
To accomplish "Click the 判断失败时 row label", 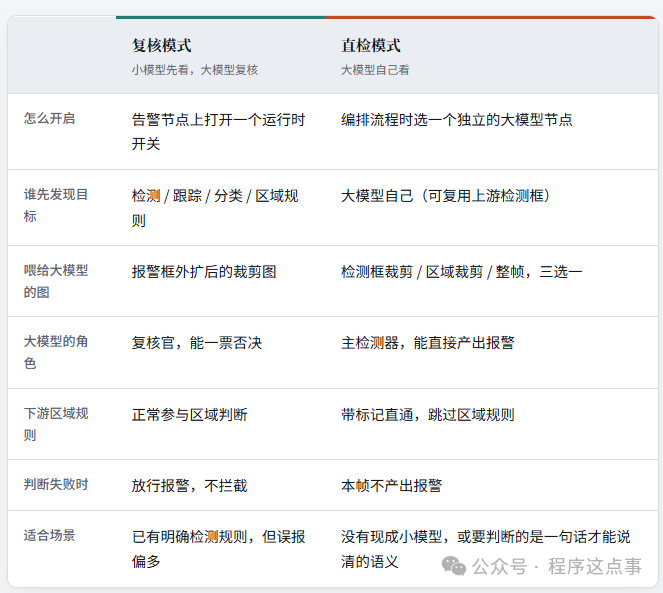I will (56, 484).
